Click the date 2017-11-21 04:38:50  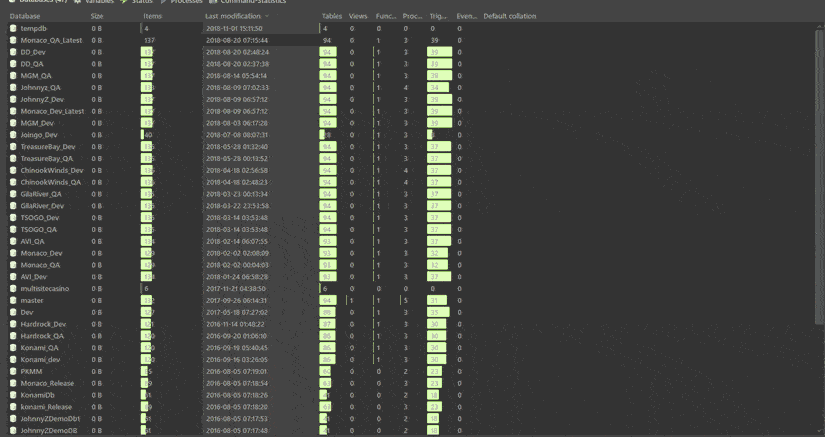(x=236, y=289)
